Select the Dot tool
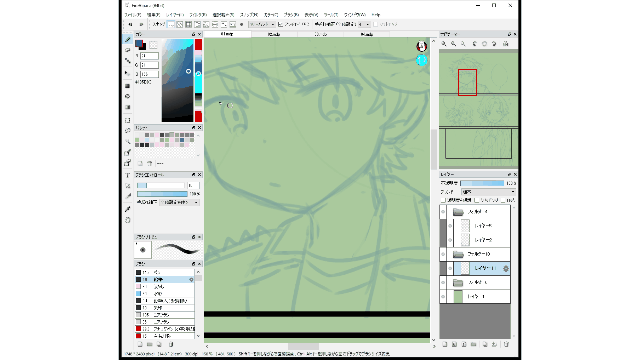Image resolution: width=640 pixels, height=360 pixels. (x=128, y=61)
